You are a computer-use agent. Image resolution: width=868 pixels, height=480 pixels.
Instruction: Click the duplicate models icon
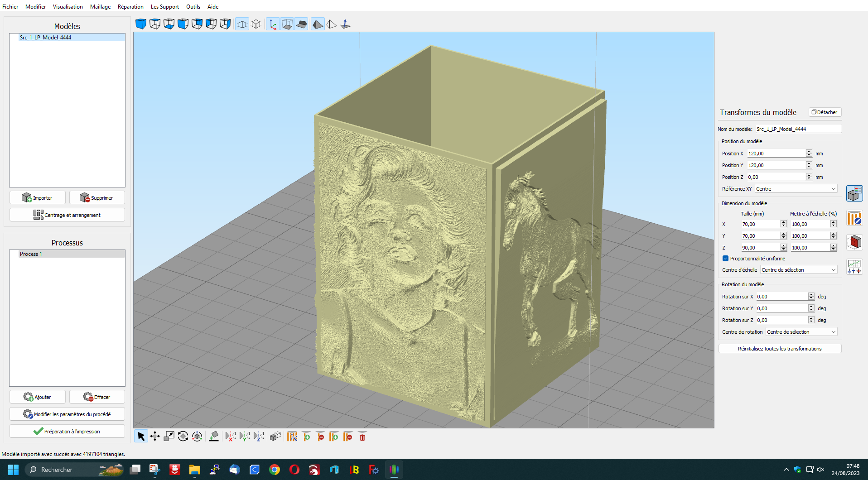click(275, 437)
